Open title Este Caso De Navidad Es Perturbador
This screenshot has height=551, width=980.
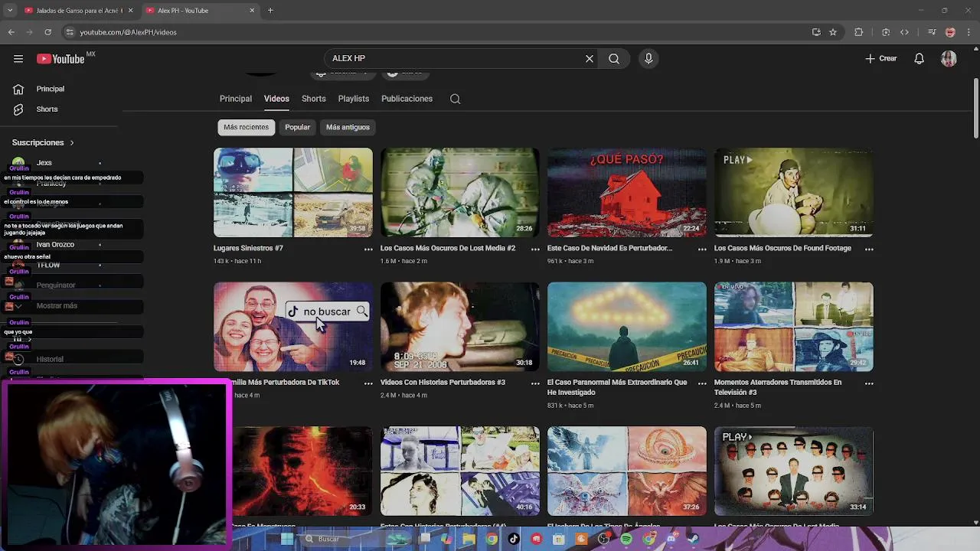pyautogui.click(x=610, y=249)
